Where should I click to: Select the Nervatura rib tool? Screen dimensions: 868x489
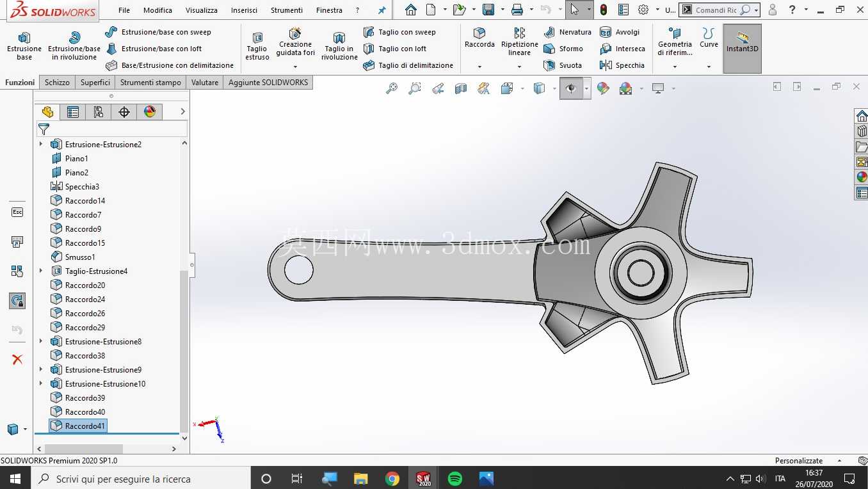(x=568, y=32)
